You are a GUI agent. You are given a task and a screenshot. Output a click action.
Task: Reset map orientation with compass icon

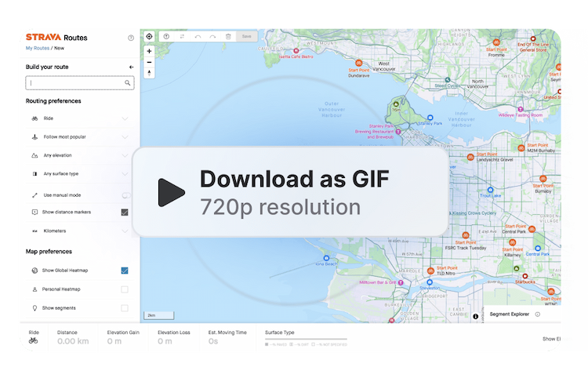click(x=149, y=73)
